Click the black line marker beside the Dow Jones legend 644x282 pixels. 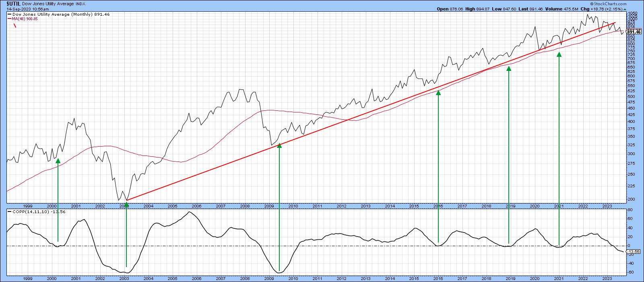9,14
